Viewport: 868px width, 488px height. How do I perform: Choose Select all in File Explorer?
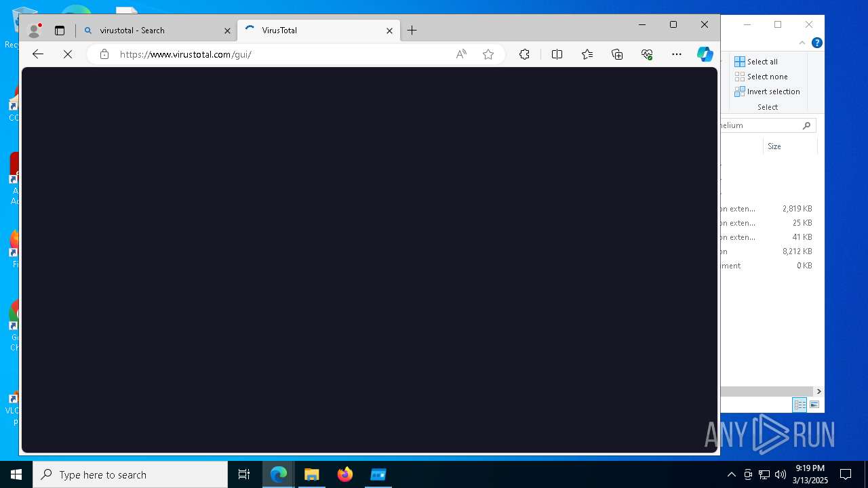[x=756, y=62]
